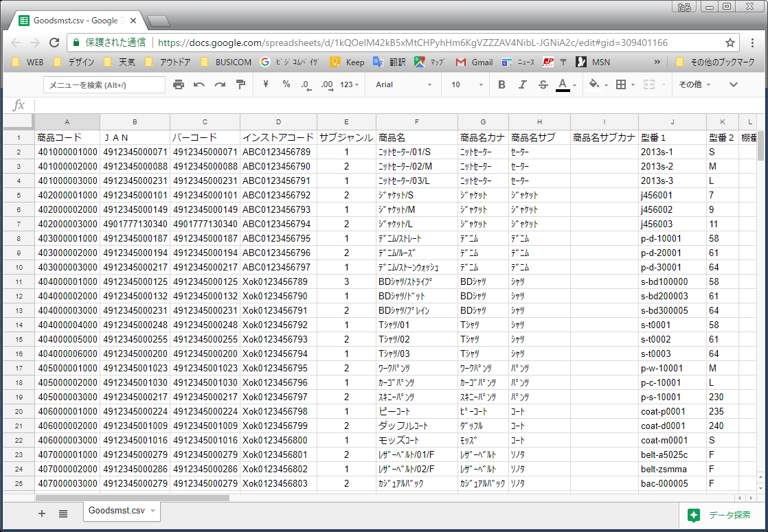
Task: Open the Arial font dropdown
Action: point(404,84)
